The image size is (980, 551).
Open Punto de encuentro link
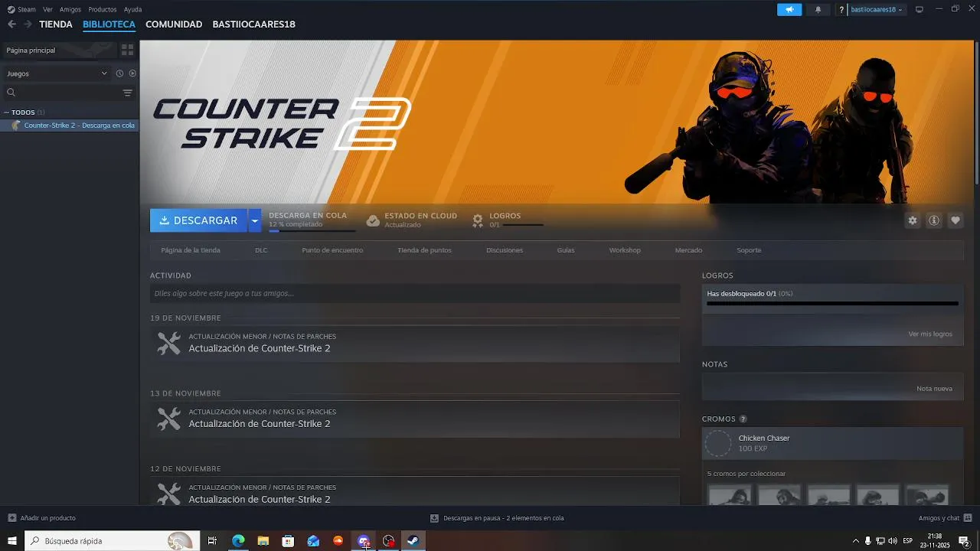[332, 250]
